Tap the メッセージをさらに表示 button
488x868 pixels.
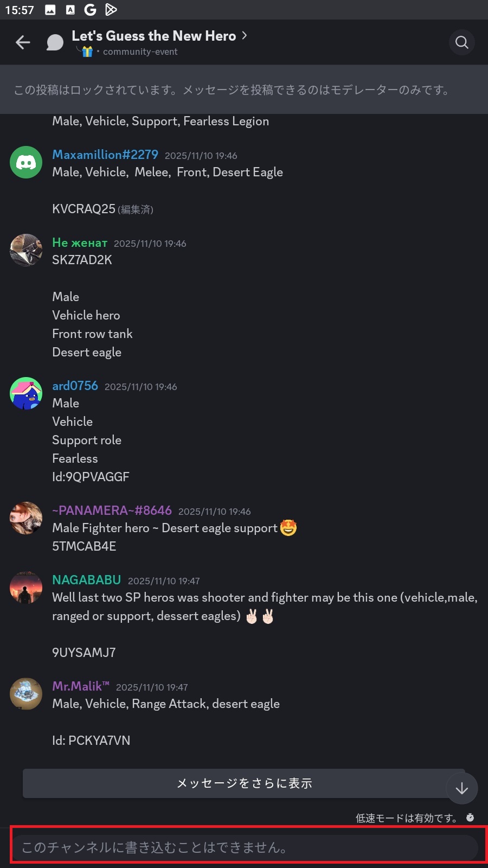pyautogui.click(x=244, y=783)
